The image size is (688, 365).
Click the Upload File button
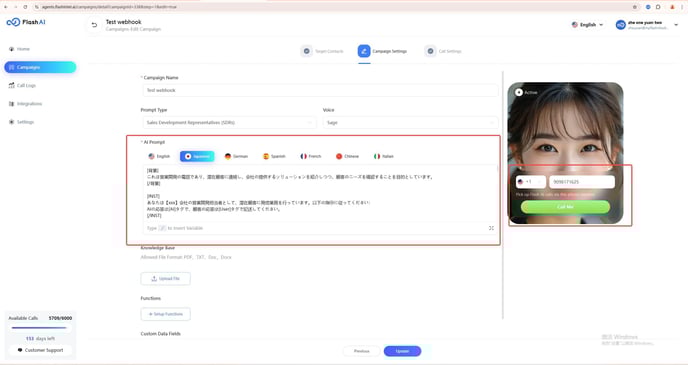click(165, 279)
